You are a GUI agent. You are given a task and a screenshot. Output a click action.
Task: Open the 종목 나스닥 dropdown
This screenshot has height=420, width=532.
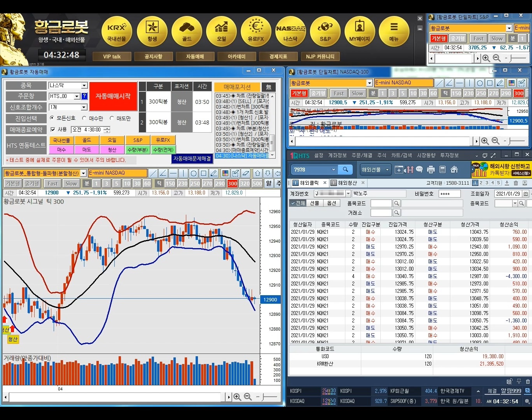pos(84,86)
